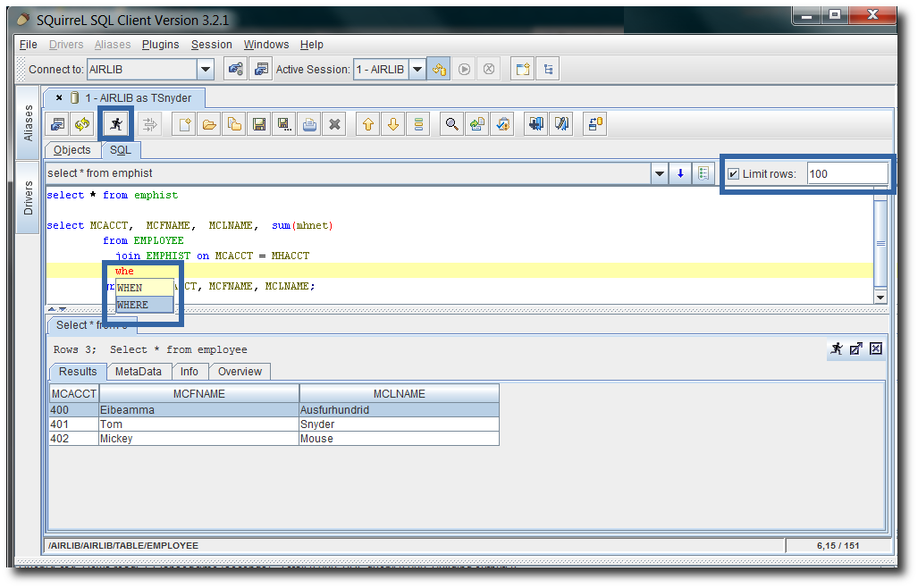The width and height of the screenshot is (918, 588).
Task: Open the Drivers side panel
Action: coord(28,197)
